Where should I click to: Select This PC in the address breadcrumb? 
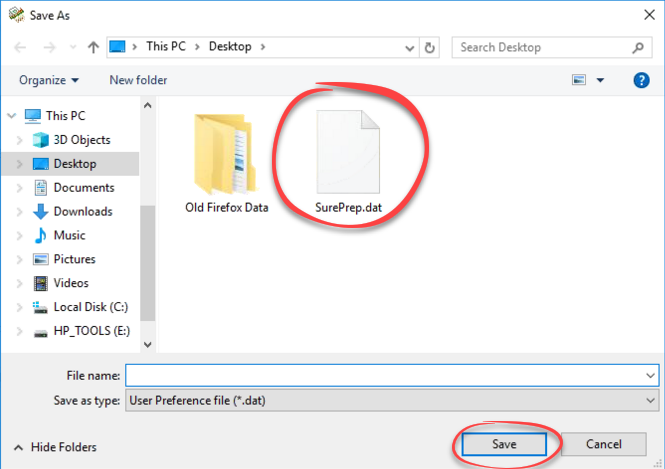coord(166,46)
